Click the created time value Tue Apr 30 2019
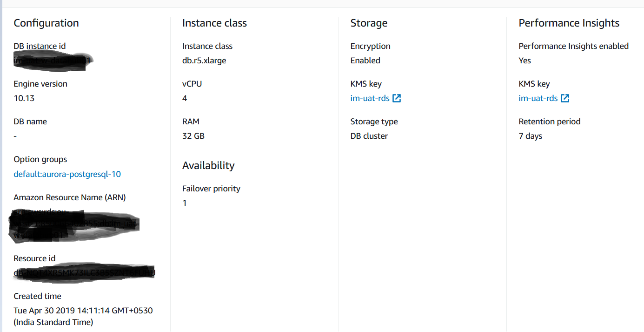Viewport: 644px width, 332px height. [83, 311]
